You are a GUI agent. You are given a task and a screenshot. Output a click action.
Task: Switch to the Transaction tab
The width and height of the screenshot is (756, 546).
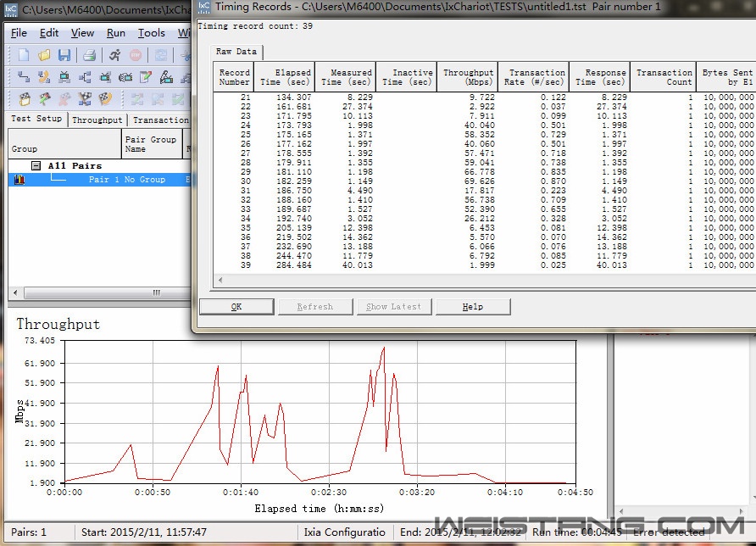[160, 120]
